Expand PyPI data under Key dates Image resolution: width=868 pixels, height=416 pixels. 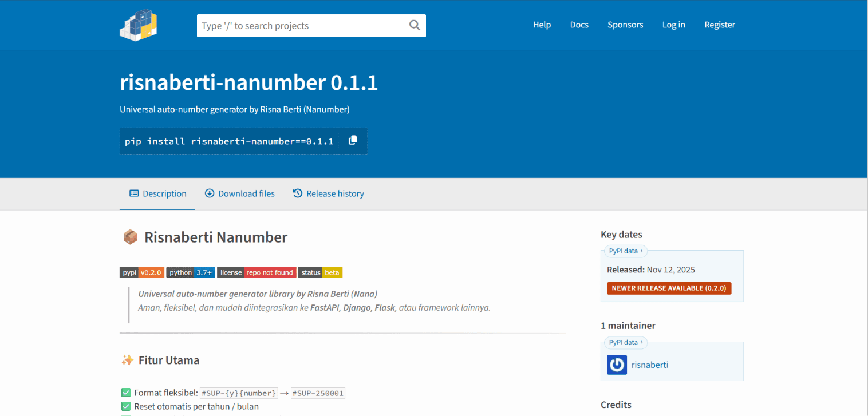(626, 251)
